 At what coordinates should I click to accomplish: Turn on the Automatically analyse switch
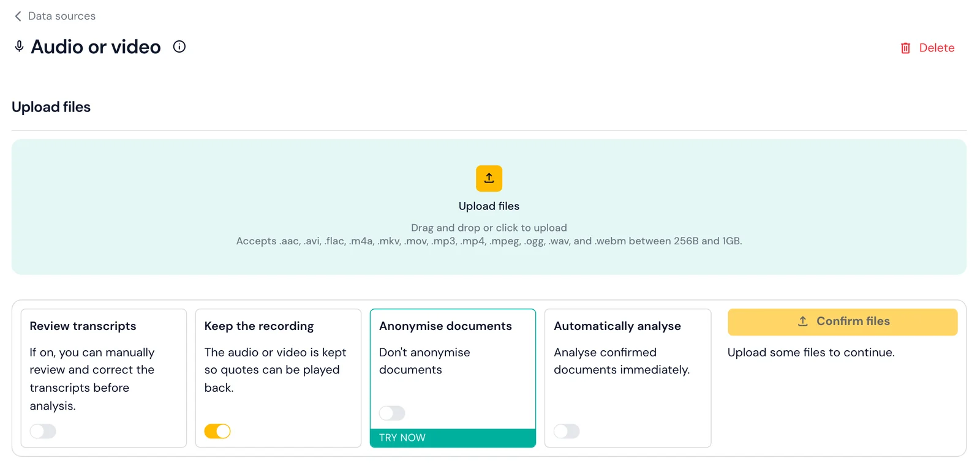tap(567, 431)
